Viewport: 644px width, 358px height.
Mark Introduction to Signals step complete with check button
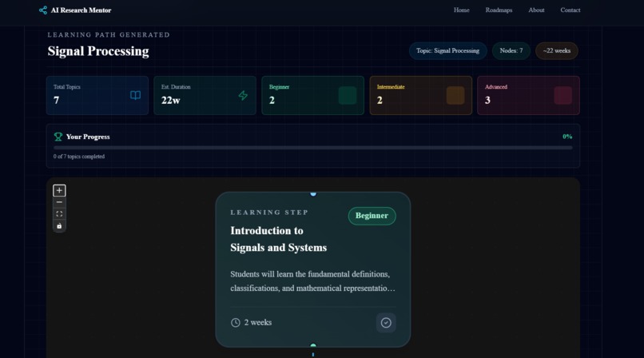[386, 323]
